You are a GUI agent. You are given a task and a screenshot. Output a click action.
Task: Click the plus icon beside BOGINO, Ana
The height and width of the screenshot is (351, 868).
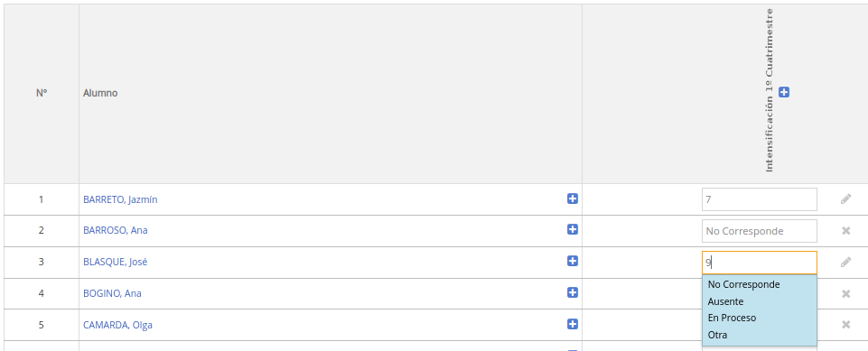coord(573,292)
